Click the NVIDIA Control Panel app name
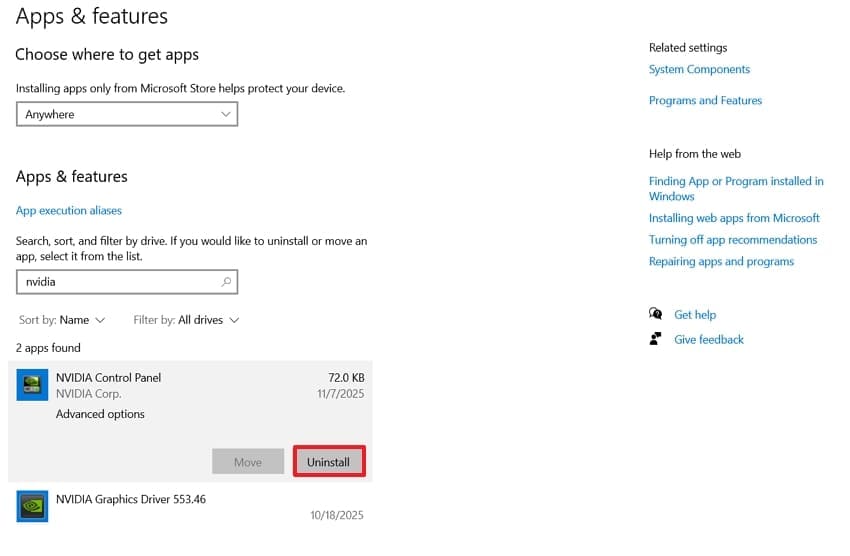This screenshot has width=850, height=556. [108, 378]
